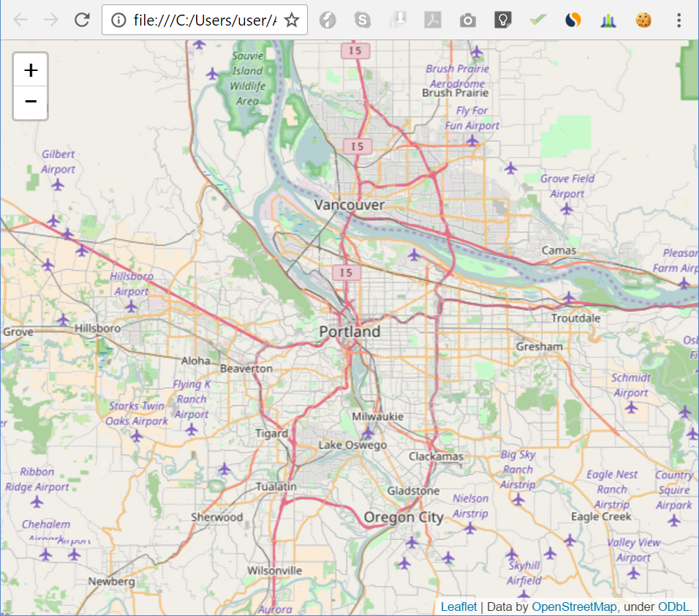The image size is (699, 616).
Task: Click the green checkmark extension icon
Action: [x=537, y=20]
